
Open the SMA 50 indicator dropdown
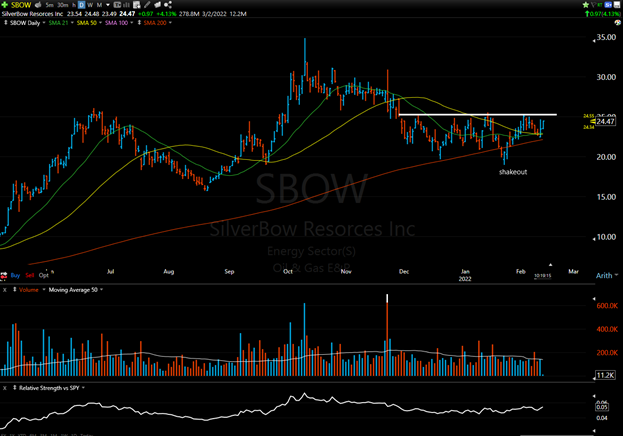point(100,23)
